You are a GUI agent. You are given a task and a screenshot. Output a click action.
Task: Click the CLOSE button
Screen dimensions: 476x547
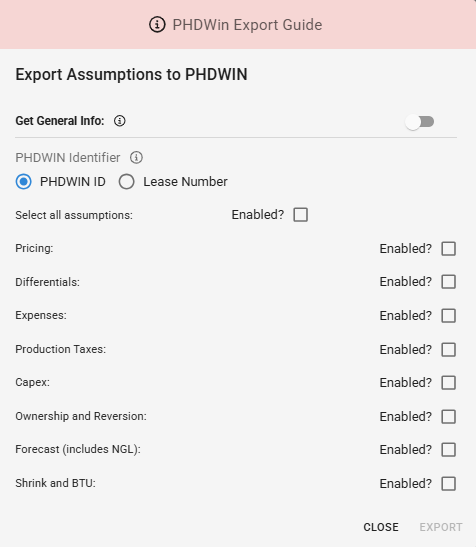[381, 527]
